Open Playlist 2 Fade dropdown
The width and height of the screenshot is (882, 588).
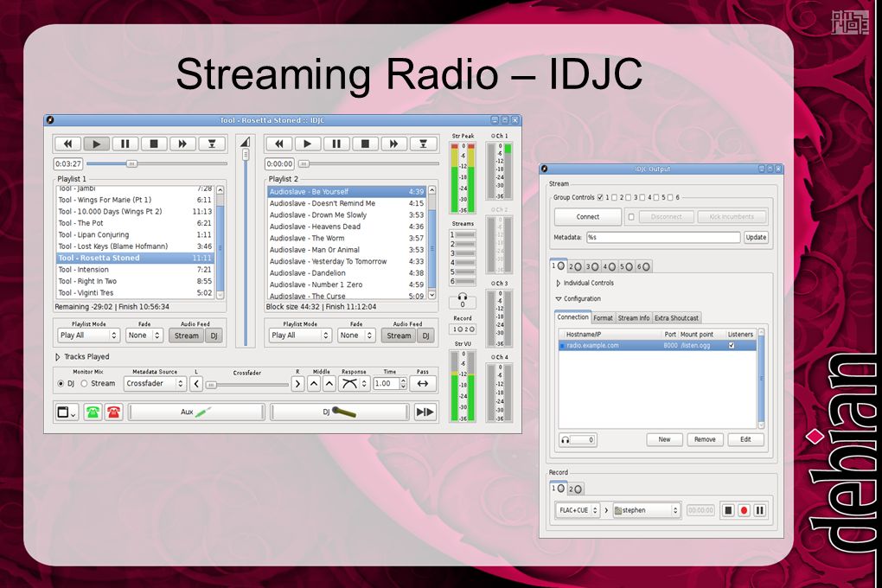[x=356, y=336]
